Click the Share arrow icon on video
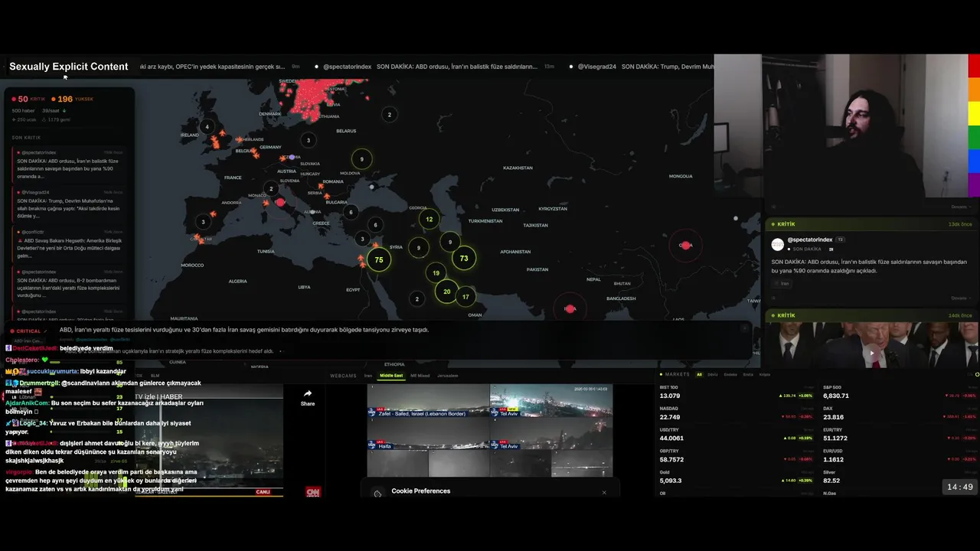 tap(308, 393)
